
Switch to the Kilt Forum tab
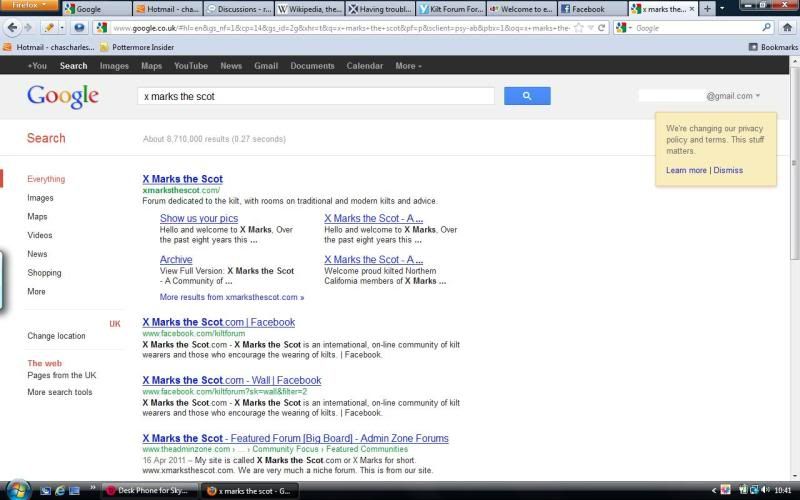pyautogui.click(x=451, y=9)
